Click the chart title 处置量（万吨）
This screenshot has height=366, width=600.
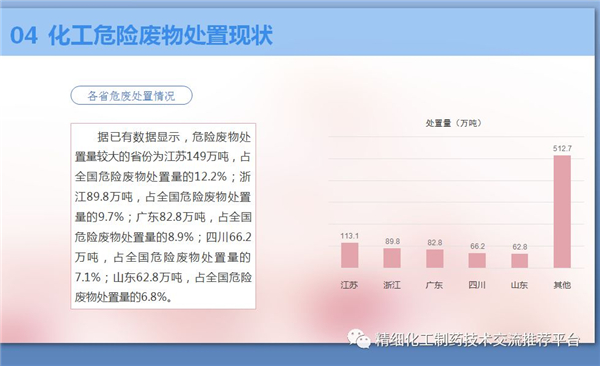pyautogui.click(x=453, y=123)
